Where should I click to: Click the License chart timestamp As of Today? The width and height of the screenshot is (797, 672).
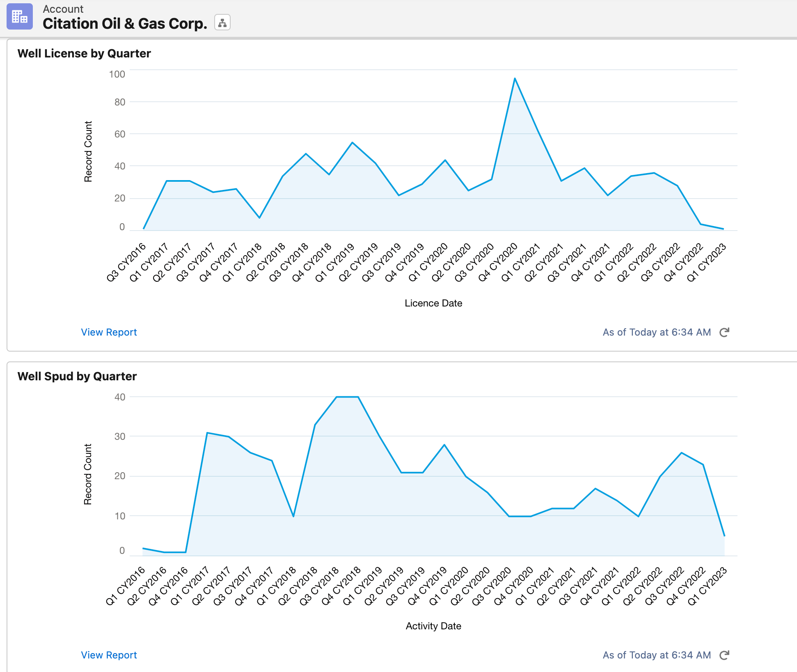tap(656, 332)
